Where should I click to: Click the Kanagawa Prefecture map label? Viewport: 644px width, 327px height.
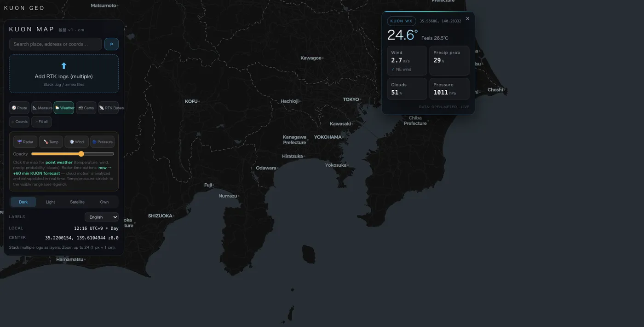(294, 140)
